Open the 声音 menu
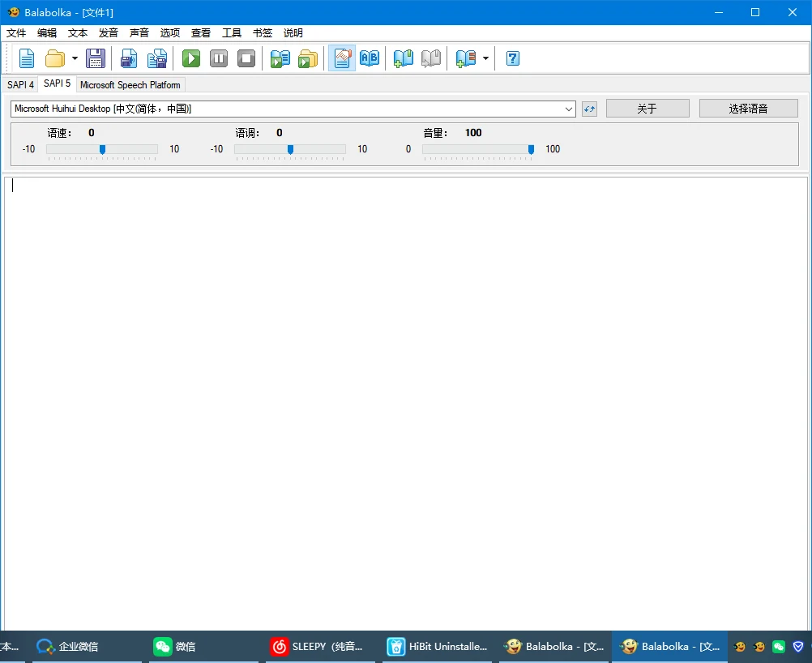The width and height of the screenshot is (812, 663). [139, 33]
